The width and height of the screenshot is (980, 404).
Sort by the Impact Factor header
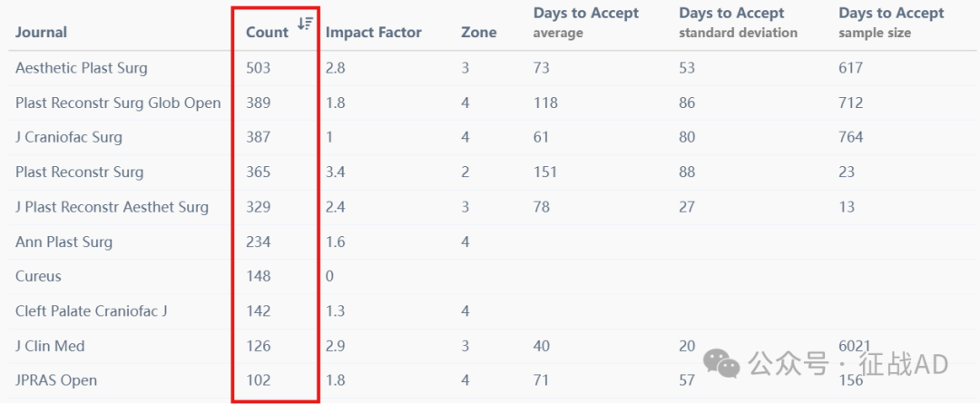coord(374,32)
